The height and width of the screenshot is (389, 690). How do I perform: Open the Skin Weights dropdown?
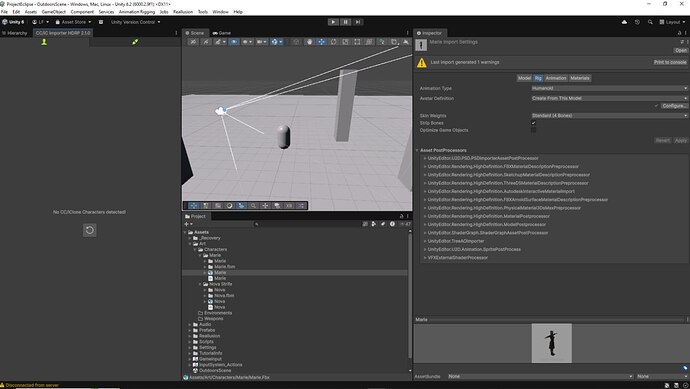pyautogui.click(x=609, y=116)
